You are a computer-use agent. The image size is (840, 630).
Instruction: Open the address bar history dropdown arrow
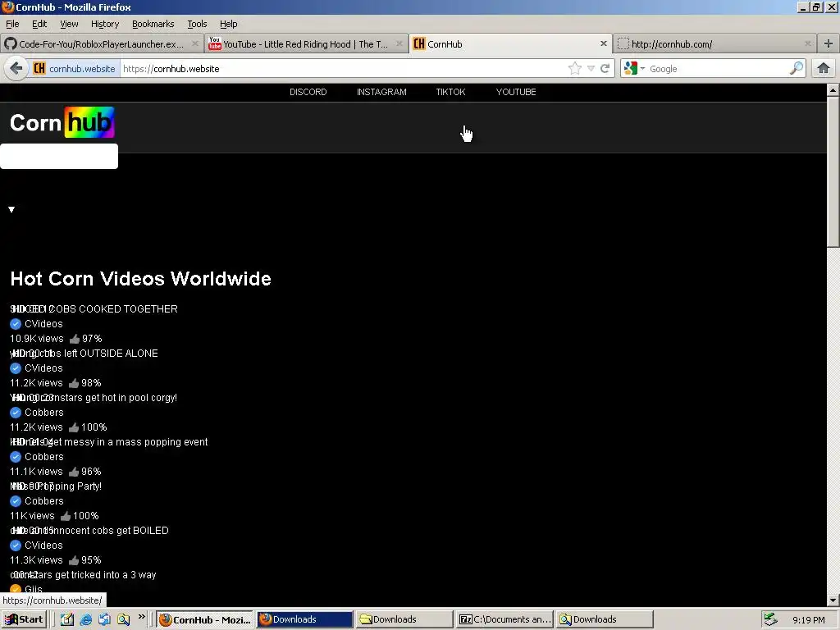coord(591,69)
